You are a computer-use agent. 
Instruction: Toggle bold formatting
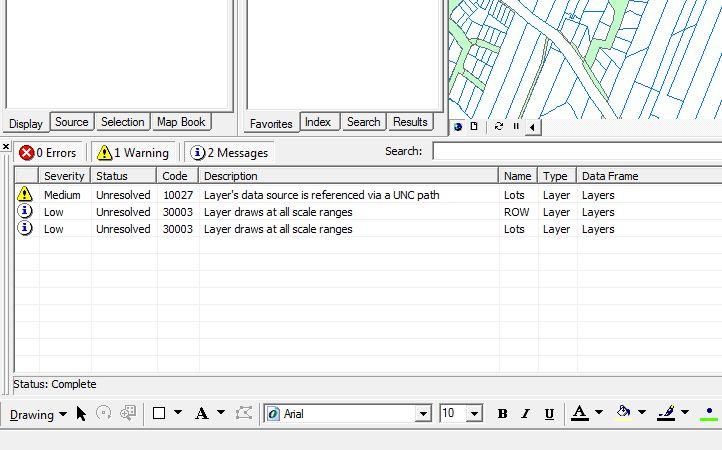point(503,414)
